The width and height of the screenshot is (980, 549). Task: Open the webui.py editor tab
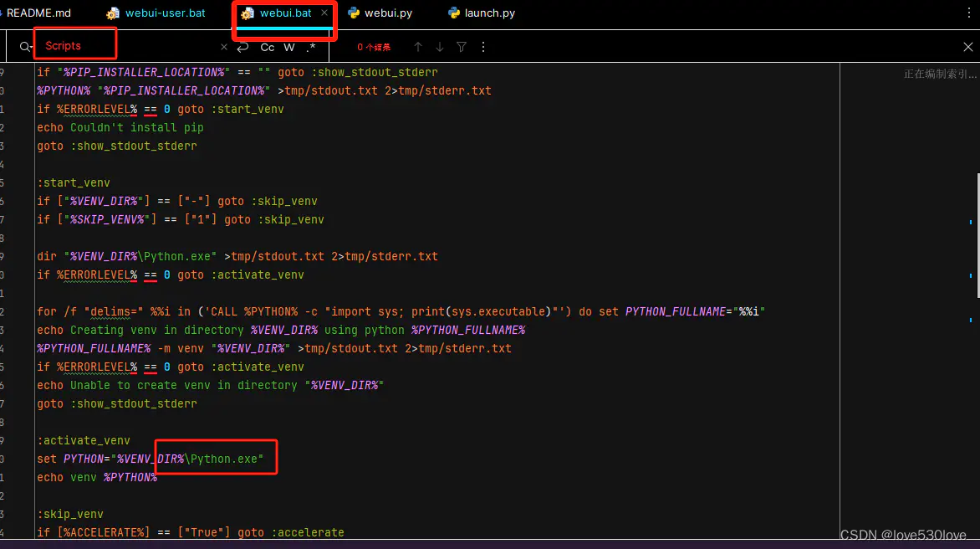coord(380,13)
